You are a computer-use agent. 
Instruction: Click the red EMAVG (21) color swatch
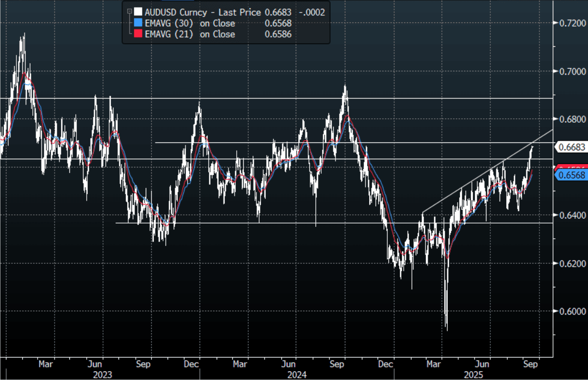click(x=139, y=34)
